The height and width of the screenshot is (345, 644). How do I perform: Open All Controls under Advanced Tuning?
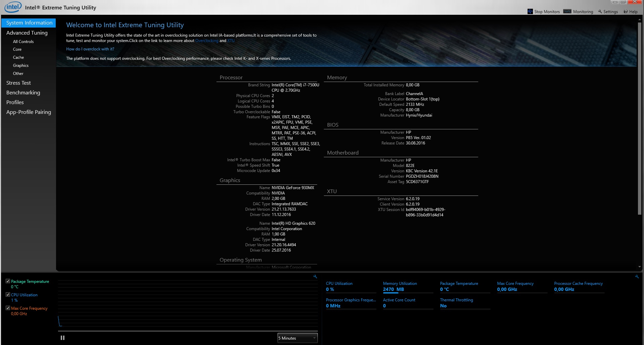coord(23,42)
